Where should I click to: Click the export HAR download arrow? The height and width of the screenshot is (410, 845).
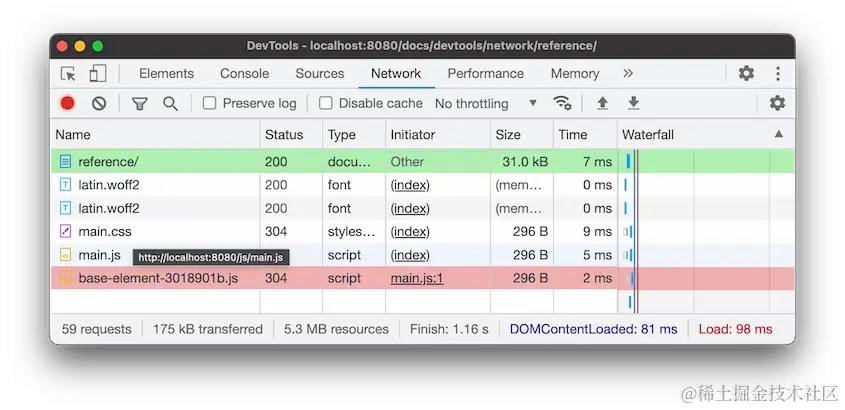pyautogui.click(x=634, y=103)
